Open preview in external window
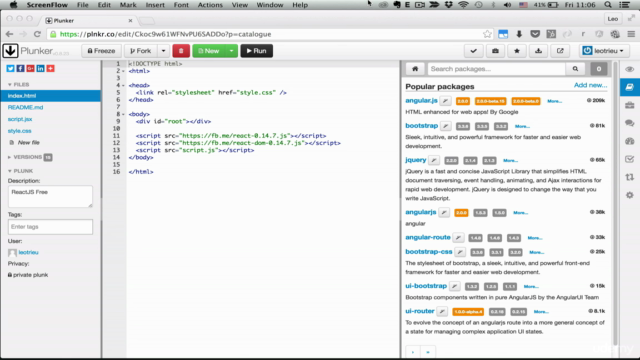Screen dimensions: 640x360 pyautogui.click(x=560, y=51)
